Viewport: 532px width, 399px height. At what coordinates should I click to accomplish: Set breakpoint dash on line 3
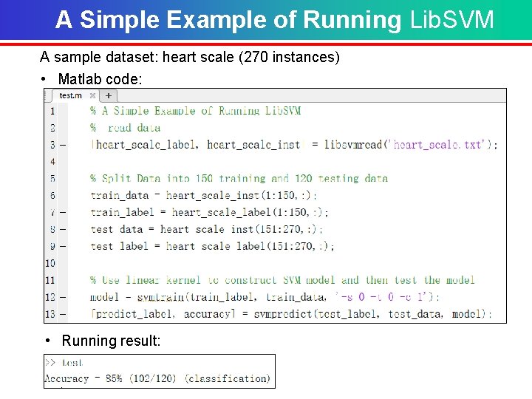pos(63,145)
